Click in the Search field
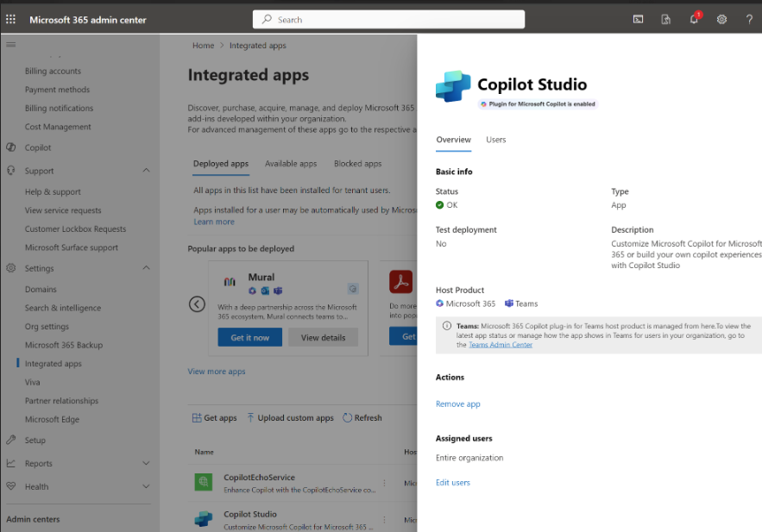The image size is (762, 532). pyautogui.click(x=389, y=20)
